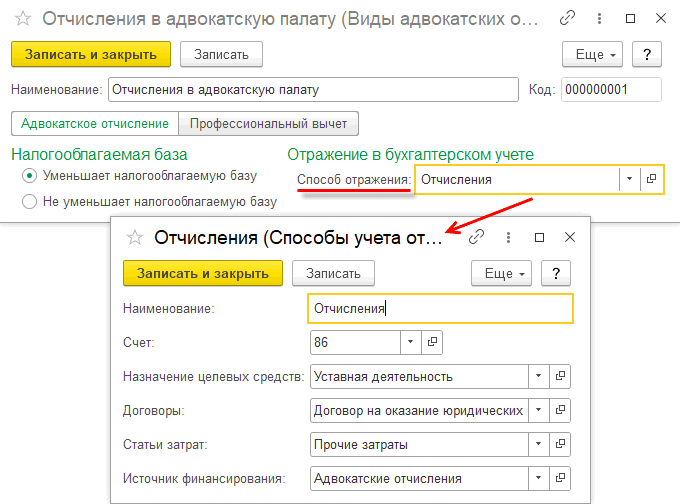Viewport: 680px width, 504px height.
Task: Select Не уменьшает налогооблагаемую базу option
Action: [30, 201]
